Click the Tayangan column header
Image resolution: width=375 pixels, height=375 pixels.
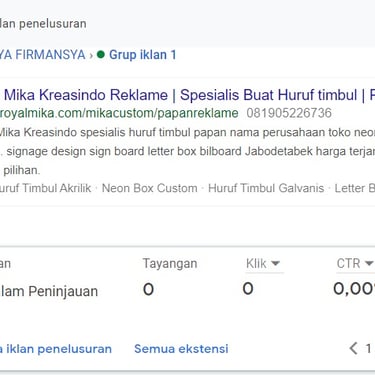pyautogui.click(x=170, y=264)
